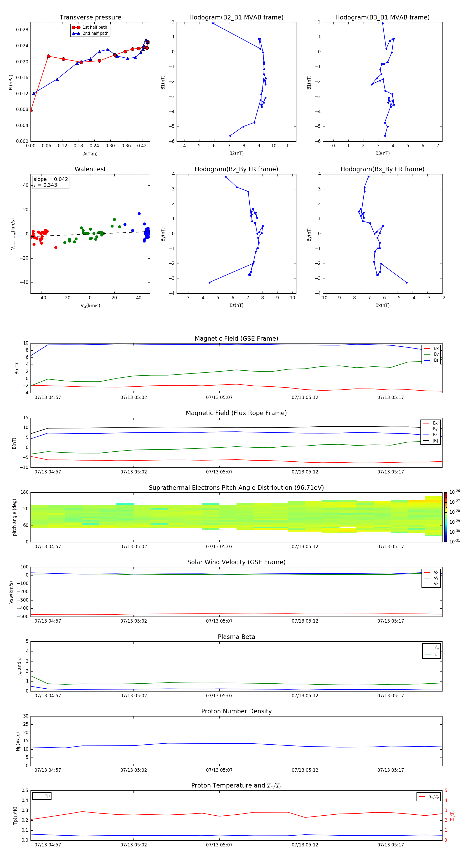Click the 'Proton Number Density' title
473x868 pixels.
point(236,711)
